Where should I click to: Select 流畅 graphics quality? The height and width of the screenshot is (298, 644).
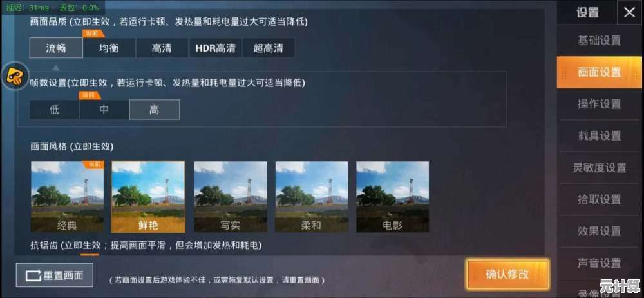56,48
